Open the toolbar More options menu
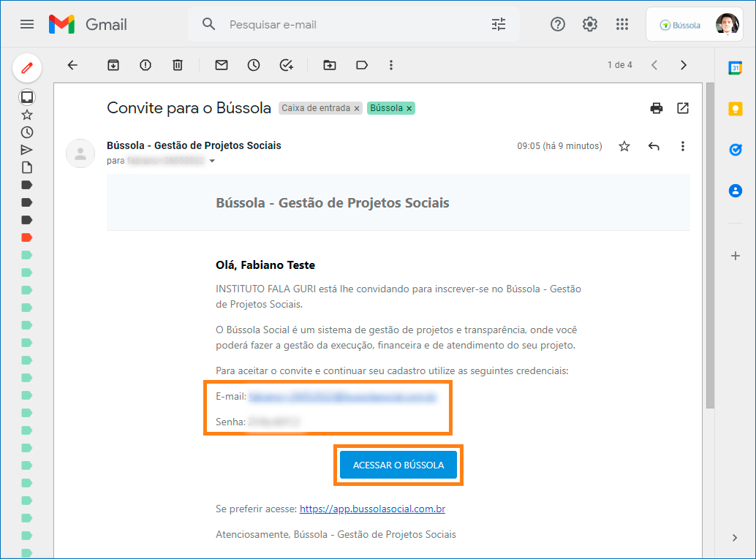The image size is (756, 559). (x=391, y=65)
